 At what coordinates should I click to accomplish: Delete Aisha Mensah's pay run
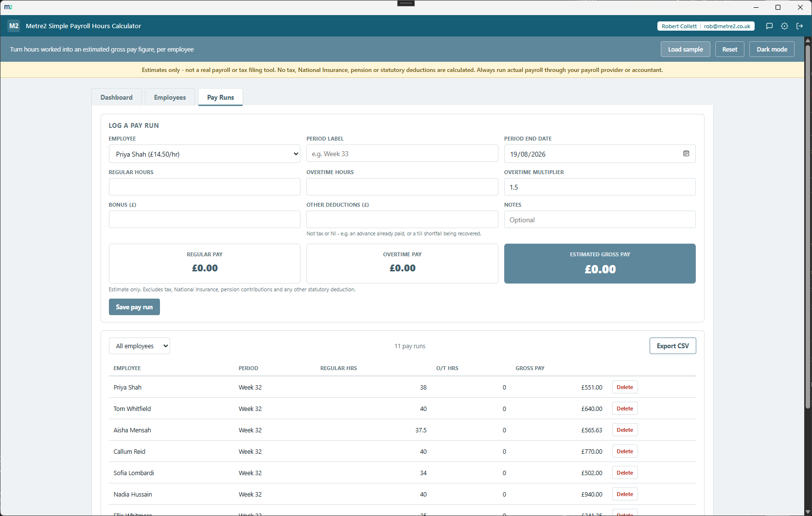pos(625,430)
